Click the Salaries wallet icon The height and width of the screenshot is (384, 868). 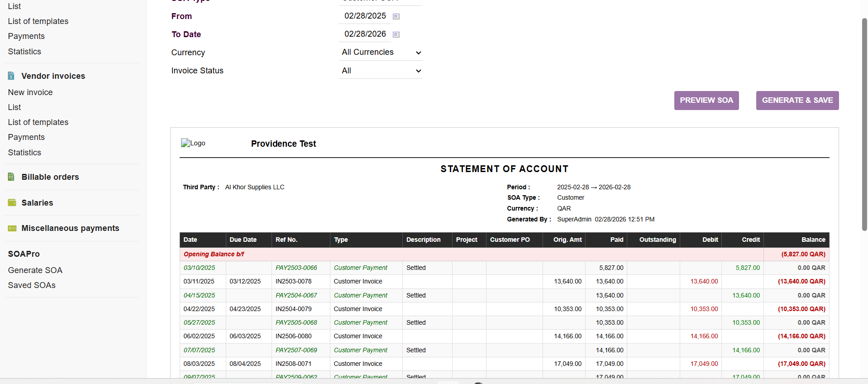point(12,203)
